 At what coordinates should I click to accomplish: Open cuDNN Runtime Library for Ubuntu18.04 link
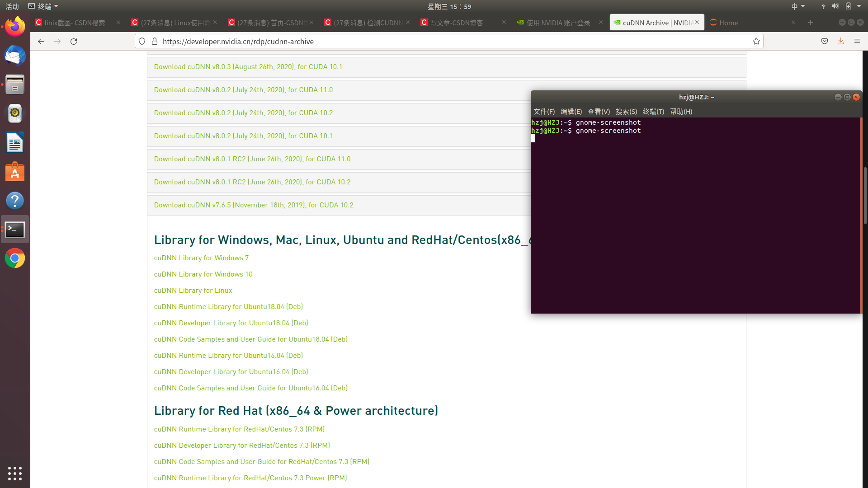pyautogui.click(x=228, y=307)
